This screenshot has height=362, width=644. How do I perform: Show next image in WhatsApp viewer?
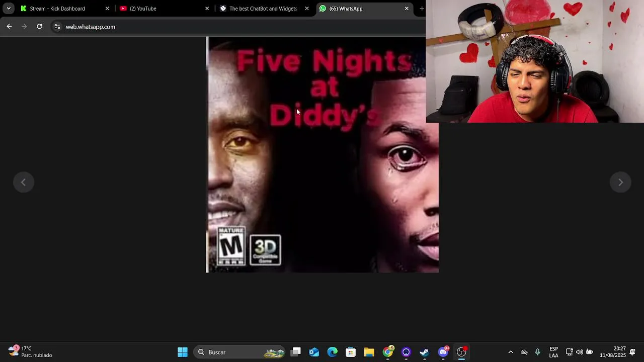pyautogui.click(x=620, y=183)
